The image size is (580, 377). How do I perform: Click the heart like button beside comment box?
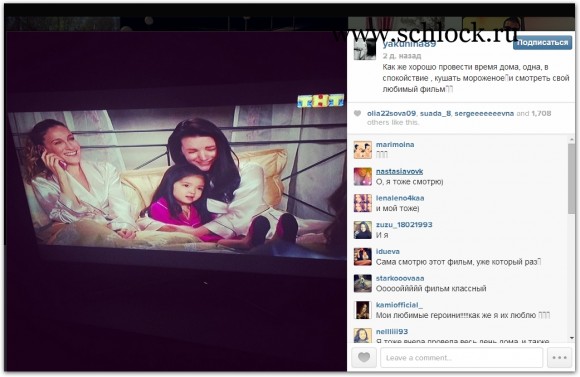point(364,357)
